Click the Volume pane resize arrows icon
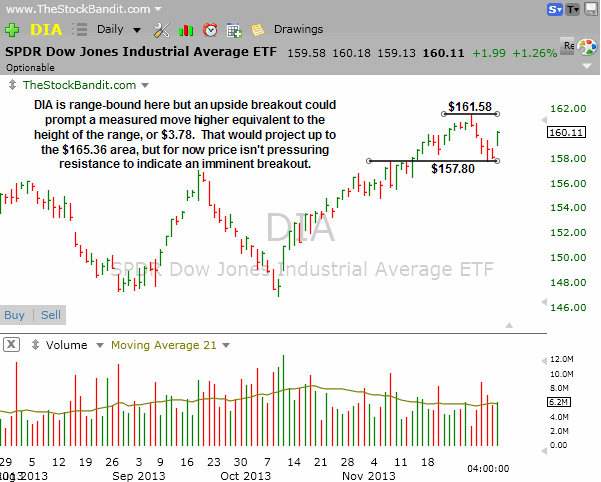Screen dimensions: 601x482 pos(35,344)
